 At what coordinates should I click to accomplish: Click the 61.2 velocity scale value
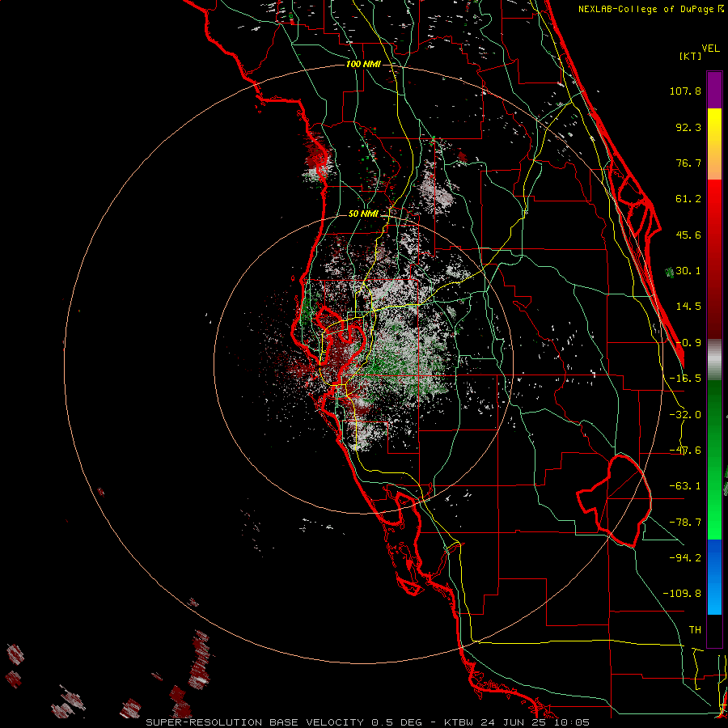pyautogui.click(x=688, y=199)
